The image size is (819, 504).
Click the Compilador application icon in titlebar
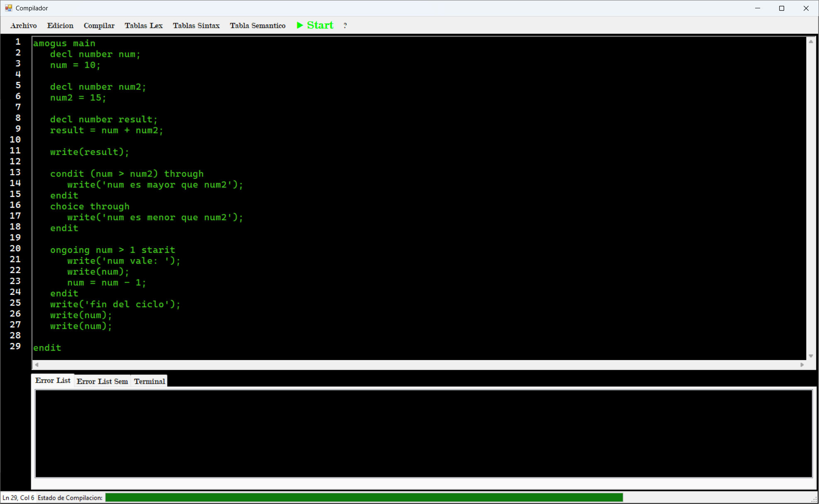tap(9, 8)
